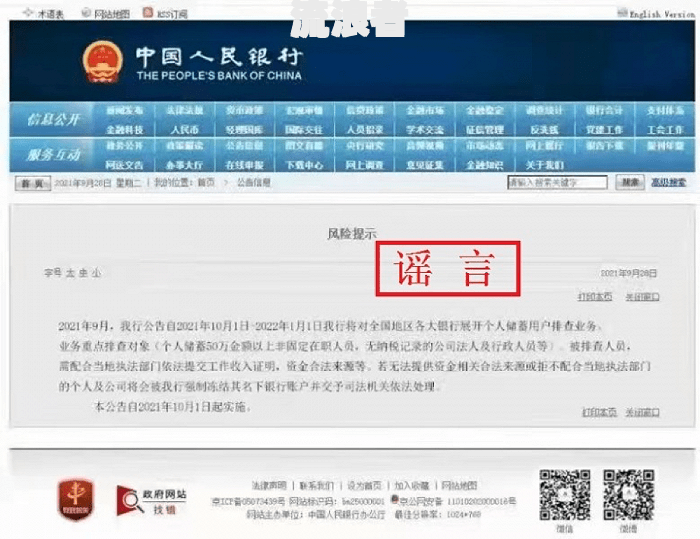This screenshot has height=539, width=700.
Task: Click the 首页 button in the breadcrumb bar
Action: pos(33,184)
